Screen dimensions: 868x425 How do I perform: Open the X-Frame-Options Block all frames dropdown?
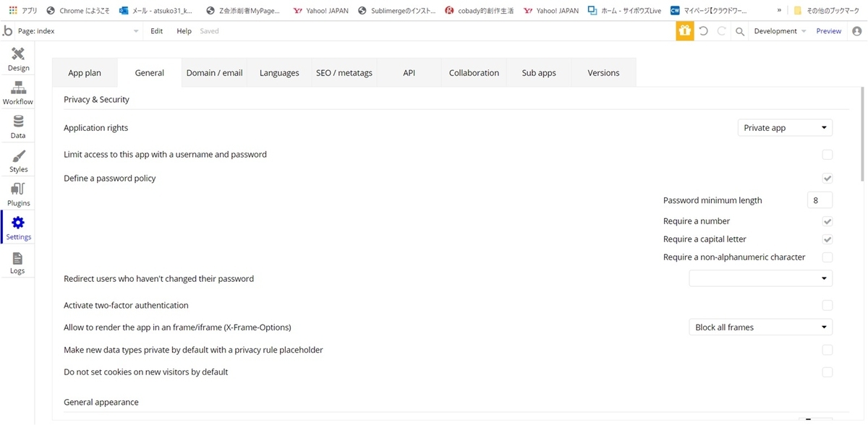[760, 327]
